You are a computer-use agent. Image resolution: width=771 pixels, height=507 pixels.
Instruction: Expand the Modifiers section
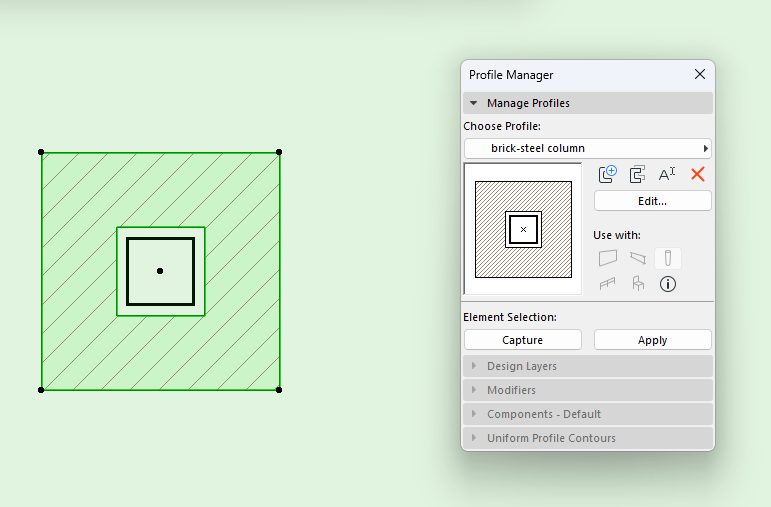click(588, 390)
